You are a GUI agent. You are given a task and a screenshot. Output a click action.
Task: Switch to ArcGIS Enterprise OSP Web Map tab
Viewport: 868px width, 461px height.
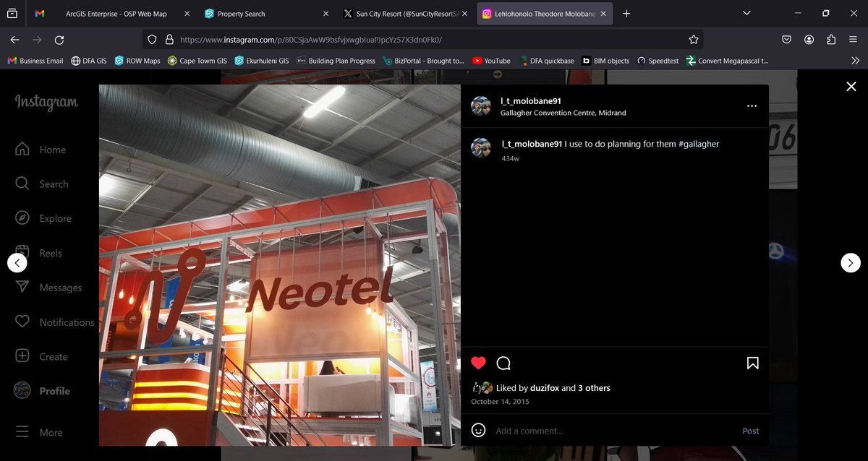pyautogui.click(x=116, y=14)
